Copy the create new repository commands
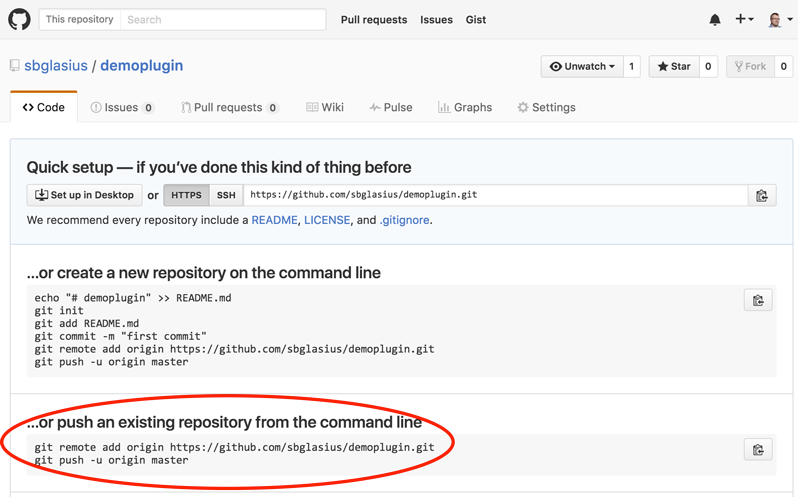The height and width of the screenshot is (497, 798). click(758, 300)
